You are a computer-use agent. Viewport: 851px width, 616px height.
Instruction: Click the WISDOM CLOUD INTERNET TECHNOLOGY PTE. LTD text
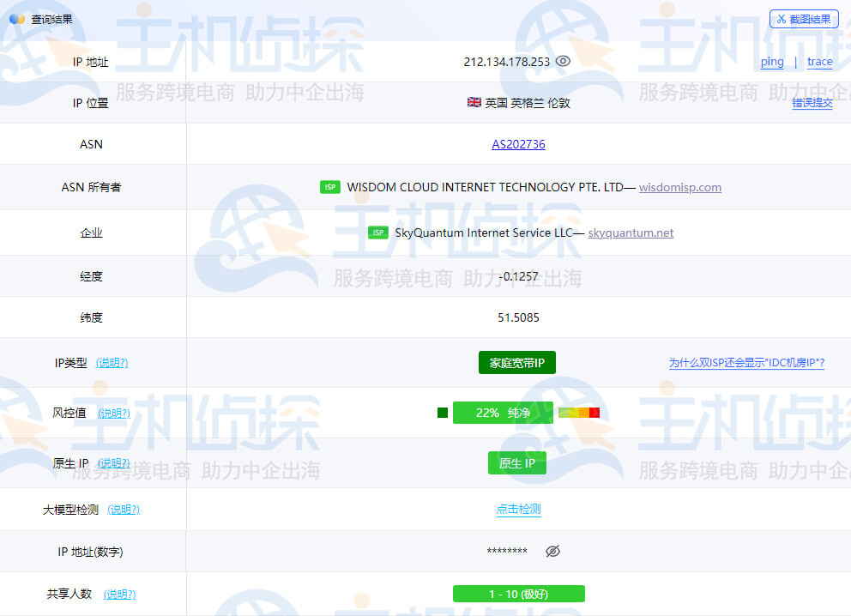[x=485, y=187]
